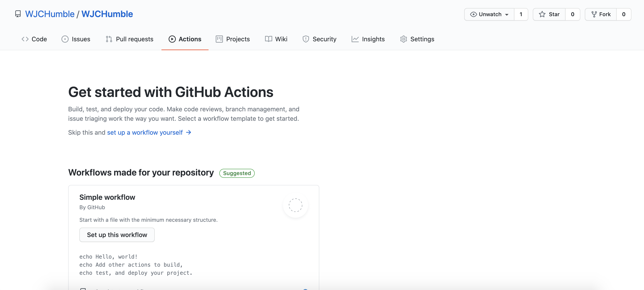Click the fork icon on the Fork button
This screenshot has height=290, width=644.
click(594, 14)
